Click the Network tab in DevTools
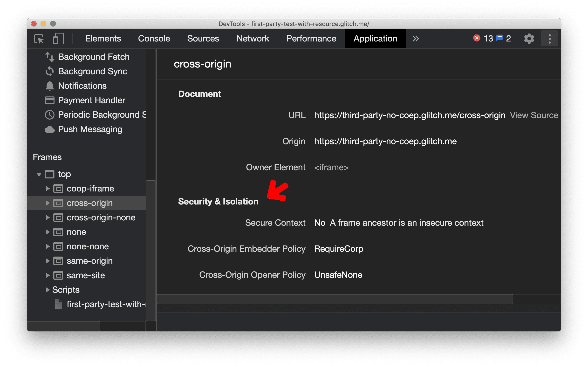Image resolution: width=588 pixels, height=367 pixels. pyautogui.click(x=252, y=39)
